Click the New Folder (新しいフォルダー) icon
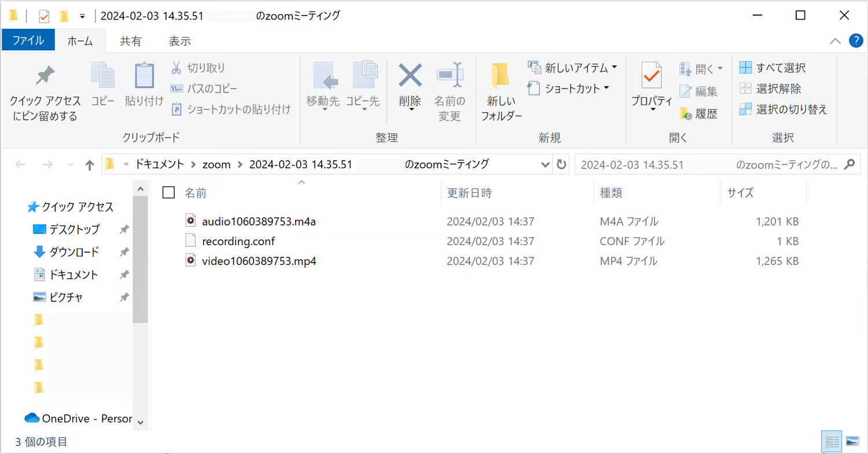The height and width of the screenshot is (454, 868). click(501, 76)
